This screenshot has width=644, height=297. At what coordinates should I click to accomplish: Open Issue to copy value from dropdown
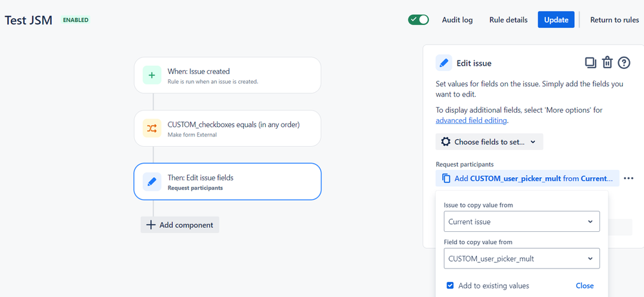click(521, 222)
